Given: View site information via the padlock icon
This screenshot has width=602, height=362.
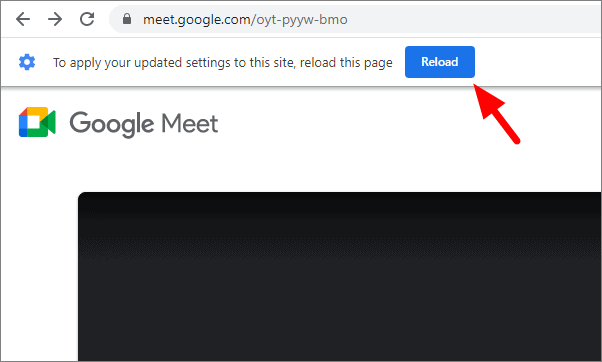Looking at the screenshot, I should click(127, 19).
